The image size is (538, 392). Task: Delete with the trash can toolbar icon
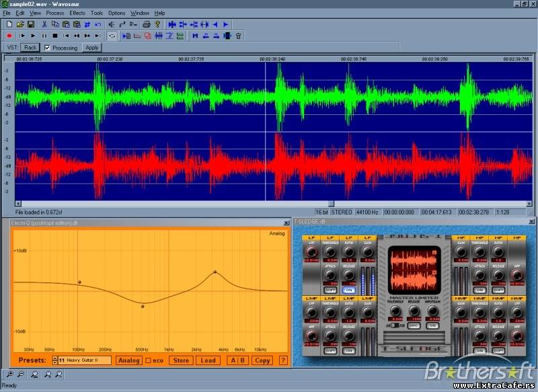(239, 36)
